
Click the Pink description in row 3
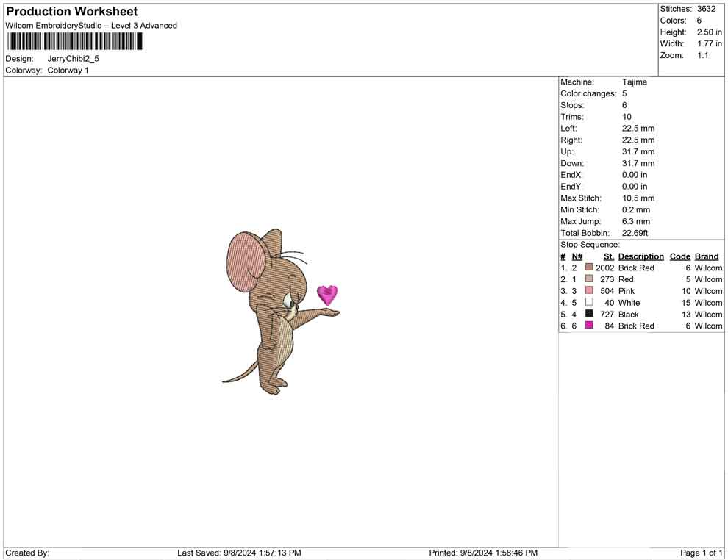click(x=627, y=291)
